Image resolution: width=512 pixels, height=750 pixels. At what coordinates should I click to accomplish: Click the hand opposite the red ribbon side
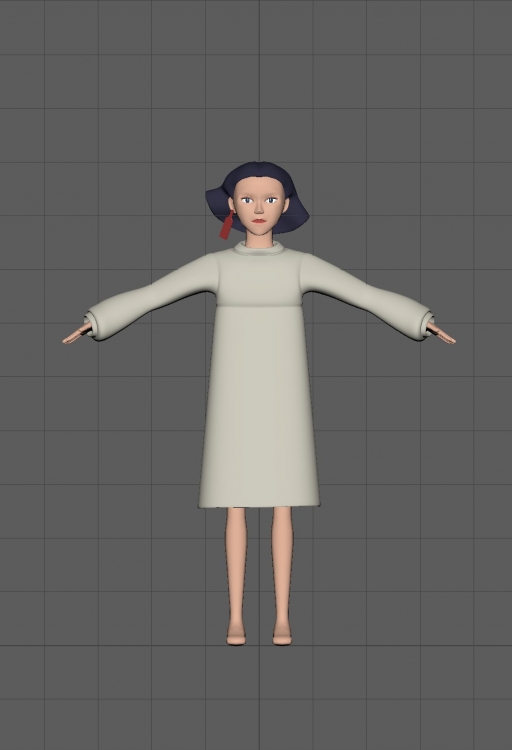tap(441, 333)
